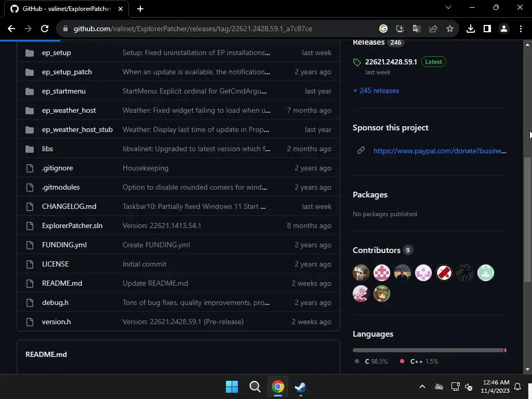
Task: Open commit 'Update README.md'
Action: click(x=155, y=283)
